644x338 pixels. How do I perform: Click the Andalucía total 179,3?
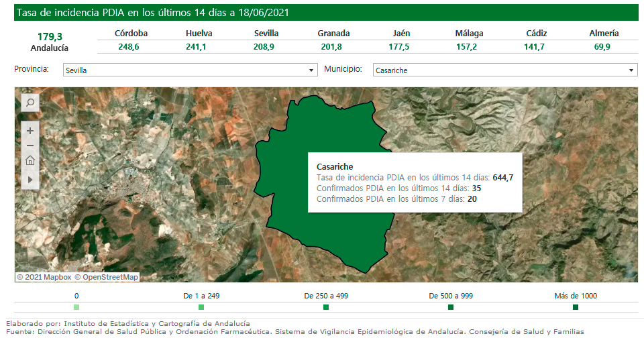click(x=50, y=36)
